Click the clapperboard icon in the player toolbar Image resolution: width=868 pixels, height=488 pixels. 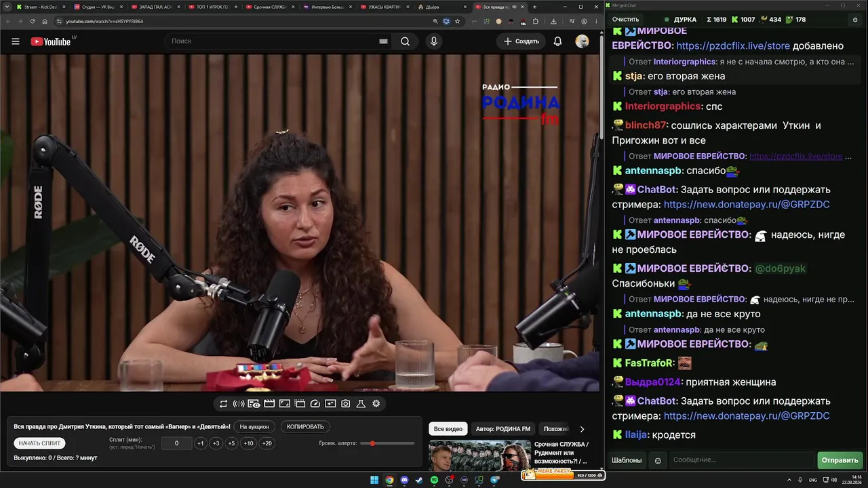[x=269, y=404]
